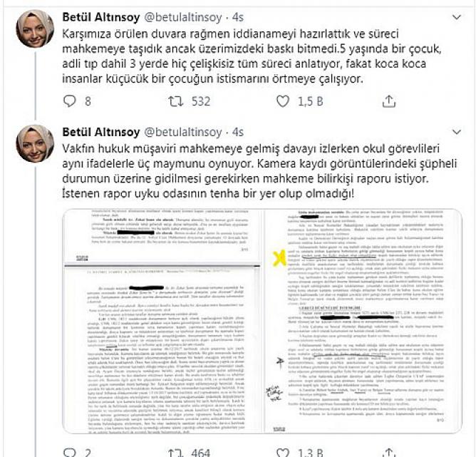Reply to the first tweet
Viewport: 476px width, 457px height.
click(x=70, y=101)
